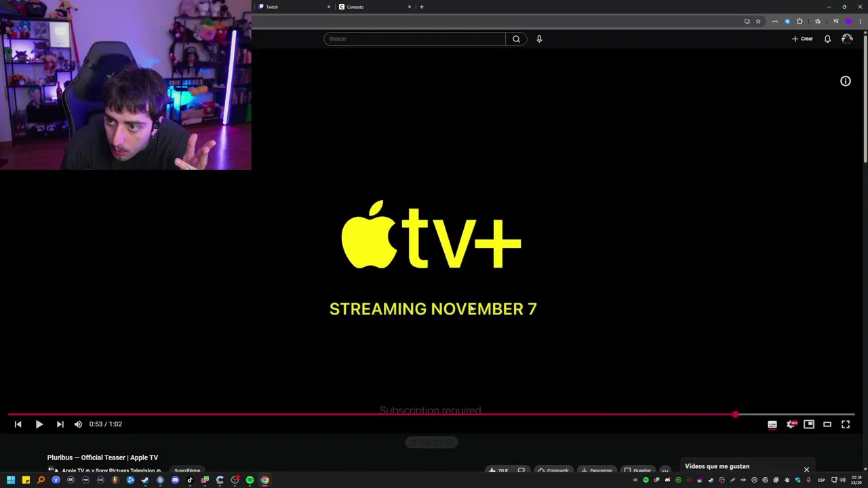Open FL Studio fruit icon in taskbar
This screenshot has width=868, height=488.
(x=115, y=480)
